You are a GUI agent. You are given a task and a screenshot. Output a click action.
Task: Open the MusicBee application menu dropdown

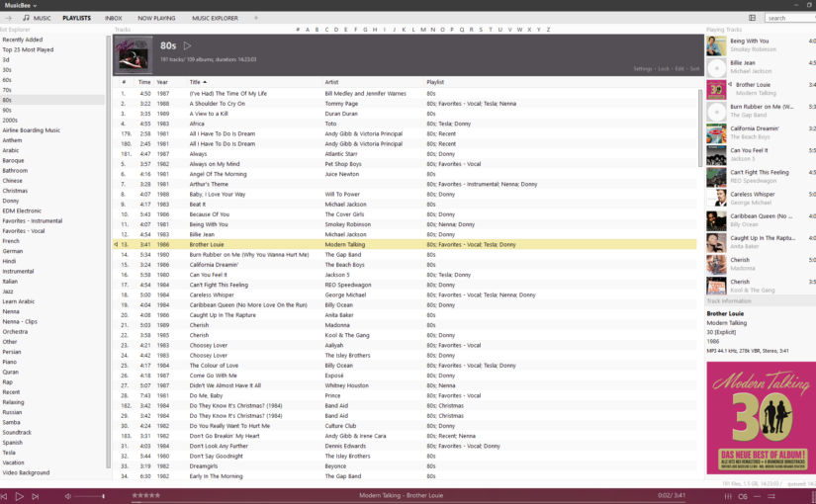[21, 5]
